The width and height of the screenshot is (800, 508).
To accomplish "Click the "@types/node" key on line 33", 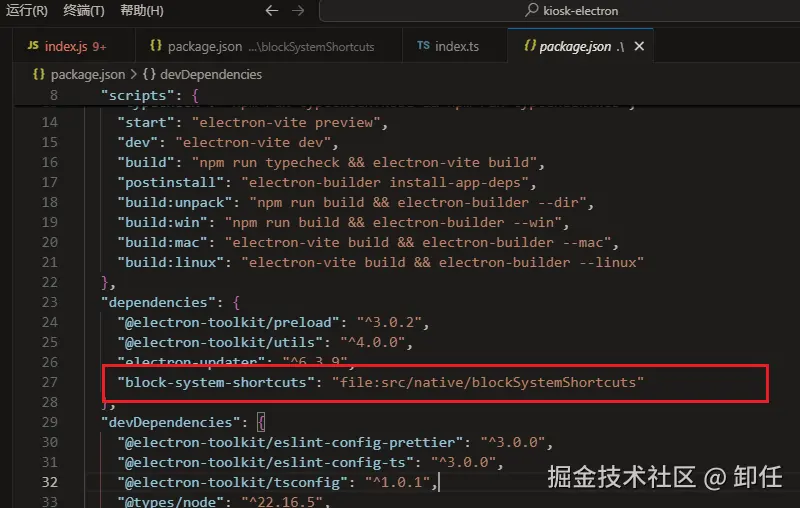I will 170,501.
